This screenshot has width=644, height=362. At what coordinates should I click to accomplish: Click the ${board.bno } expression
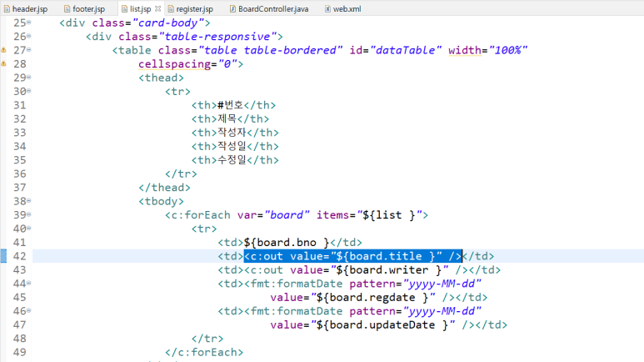point(287,242)
